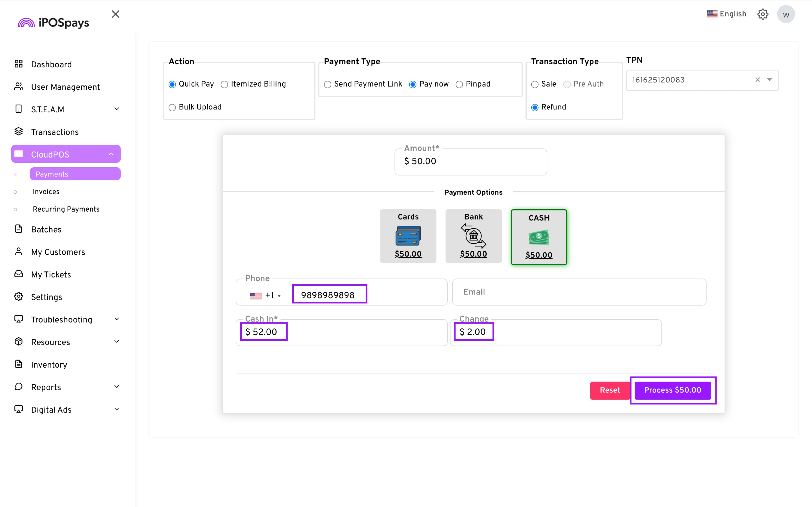Choose Send Payment Link radio option
812x507 pixels.
point(328,84)
